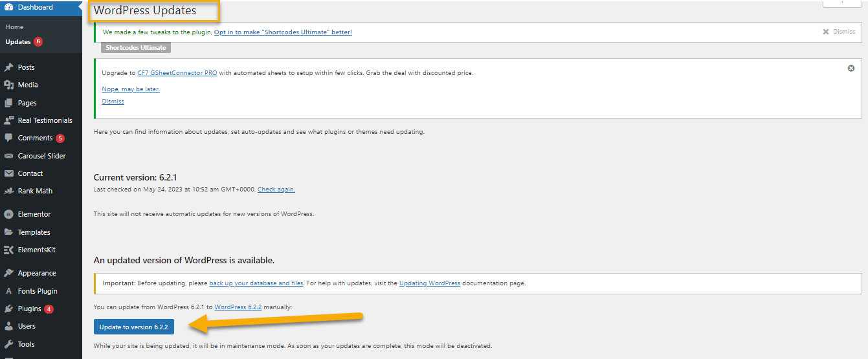Click the 'Check again.' link

point(276,190)
